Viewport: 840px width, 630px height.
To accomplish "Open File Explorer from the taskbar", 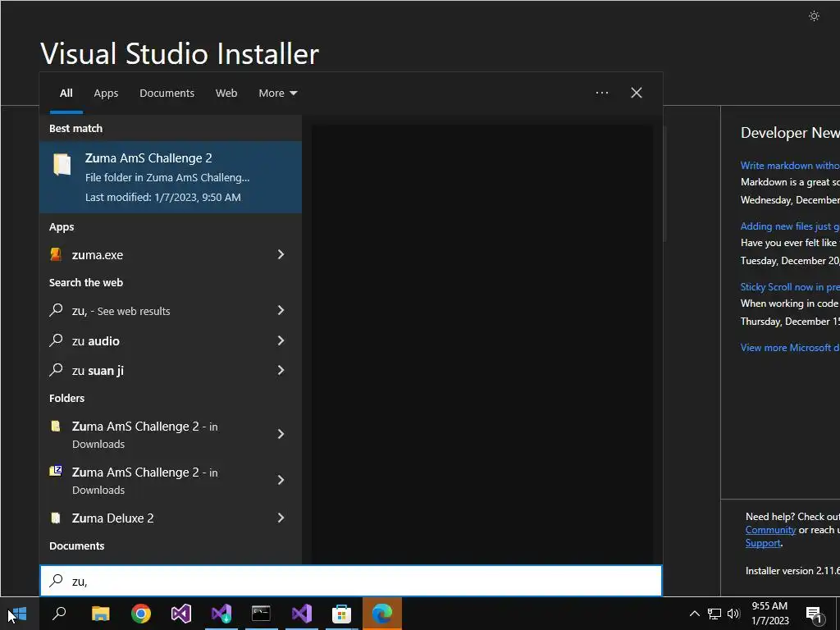I will click(x=101, y=614).
